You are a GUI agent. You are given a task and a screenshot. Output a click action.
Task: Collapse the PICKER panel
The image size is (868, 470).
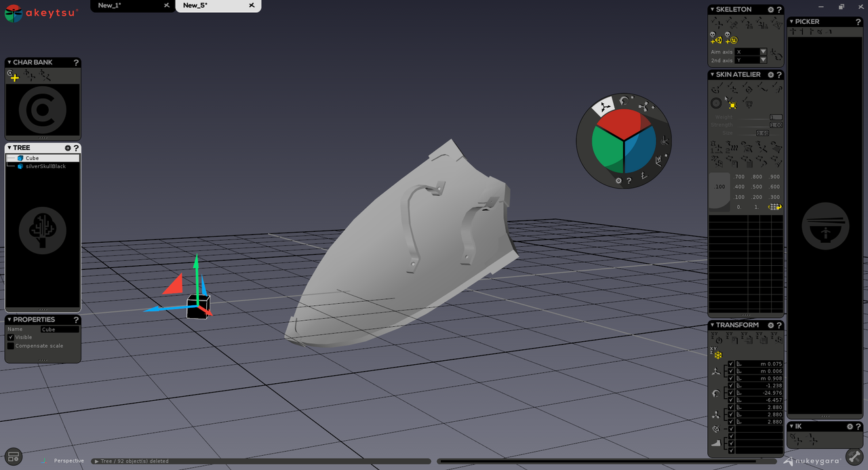point(791,22)
